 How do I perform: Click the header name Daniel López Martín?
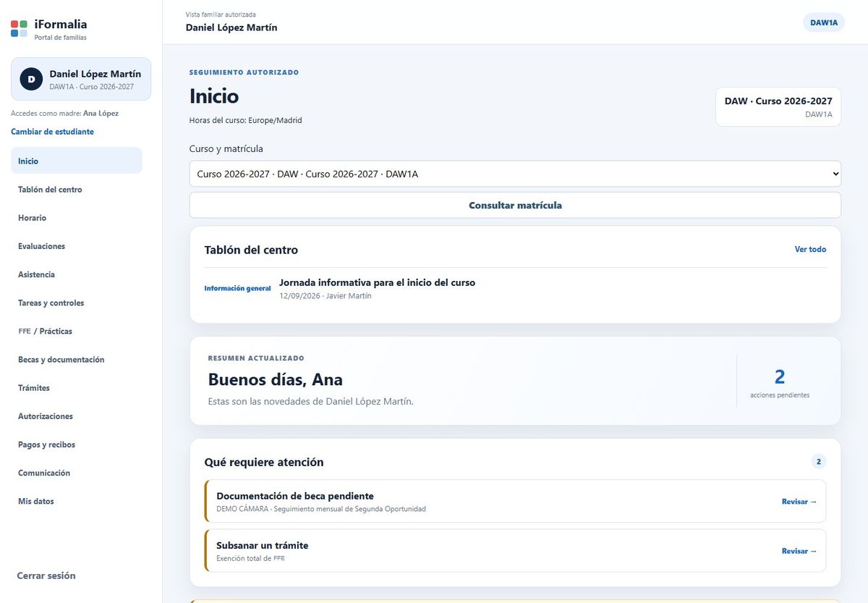tap(231, 28)
